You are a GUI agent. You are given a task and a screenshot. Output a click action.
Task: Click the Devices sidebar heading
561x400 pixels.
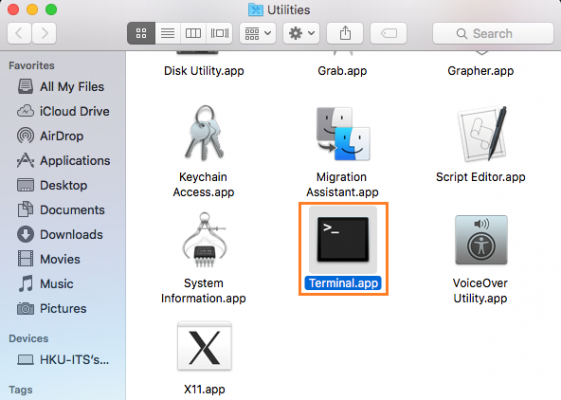(x=28, y=338)
